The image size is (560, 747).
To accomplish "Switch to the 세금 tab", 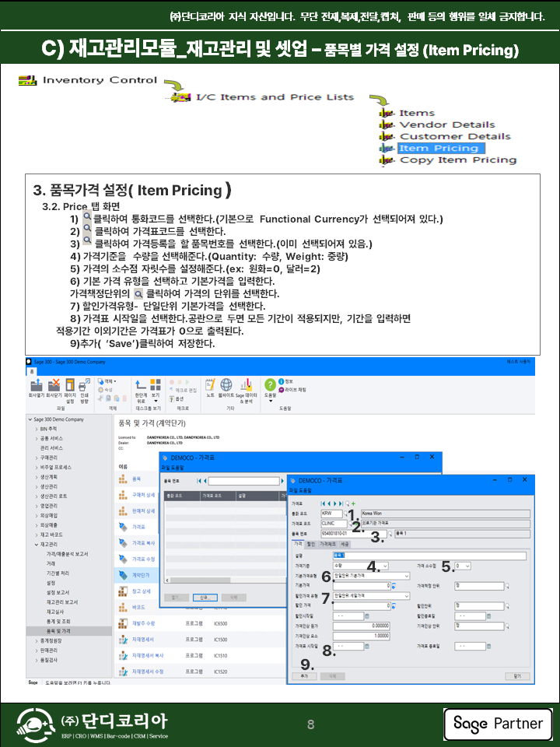I will click(345, 544).
